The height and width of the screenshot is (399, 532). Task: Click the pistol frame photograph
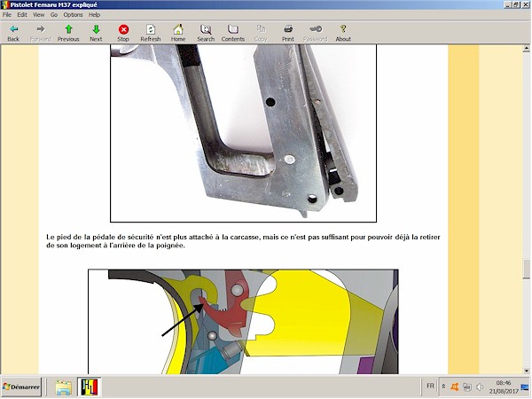(x=243, y=133)
